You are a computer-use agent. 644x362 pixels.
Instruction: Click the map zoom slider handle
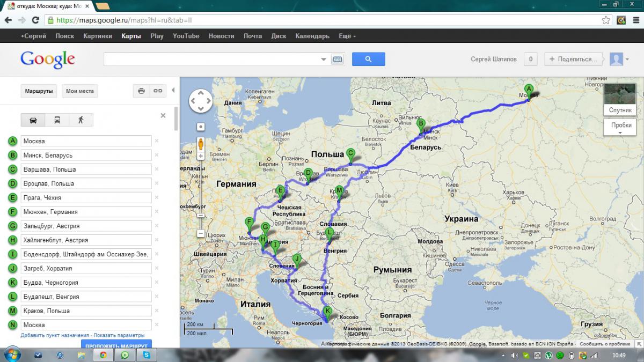click(x=201, y=215)
